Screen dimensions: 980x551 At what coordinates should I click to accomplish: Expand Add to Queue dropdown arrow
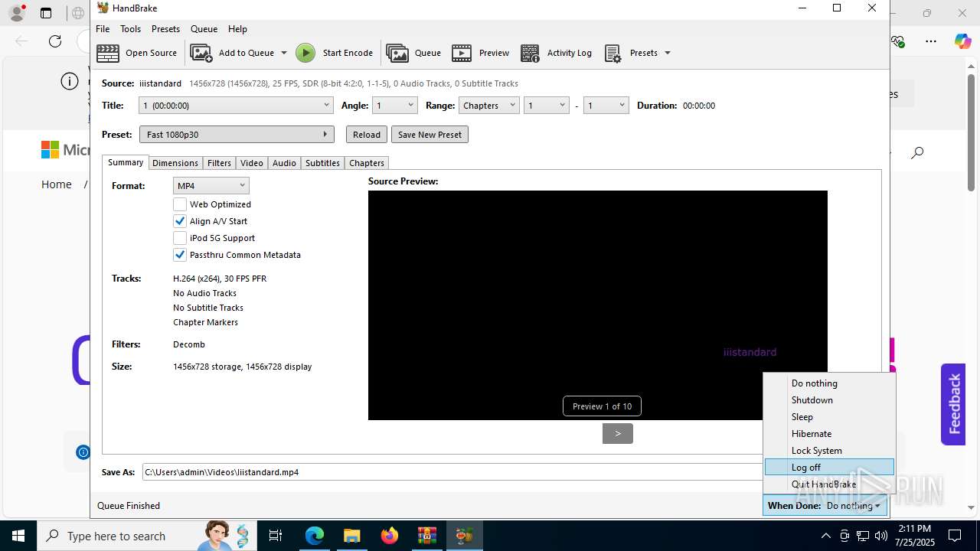(283, 53)
